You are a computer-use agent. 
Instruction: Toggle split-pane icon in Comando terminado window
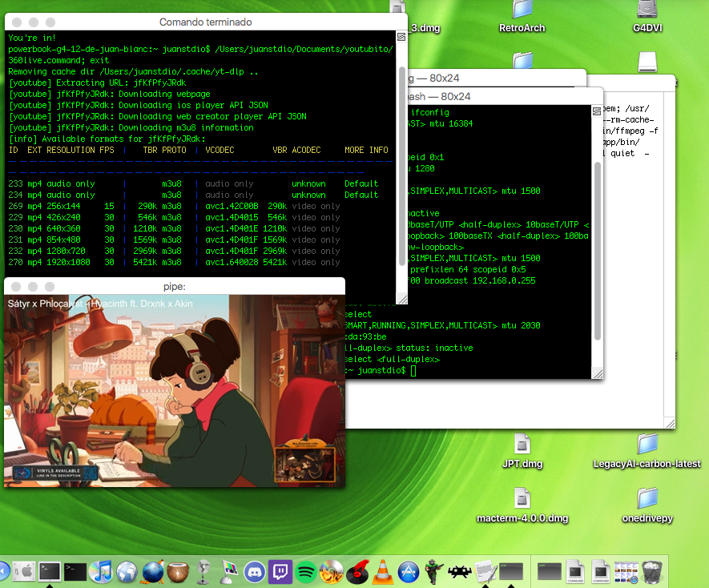(x=401, y=37)
